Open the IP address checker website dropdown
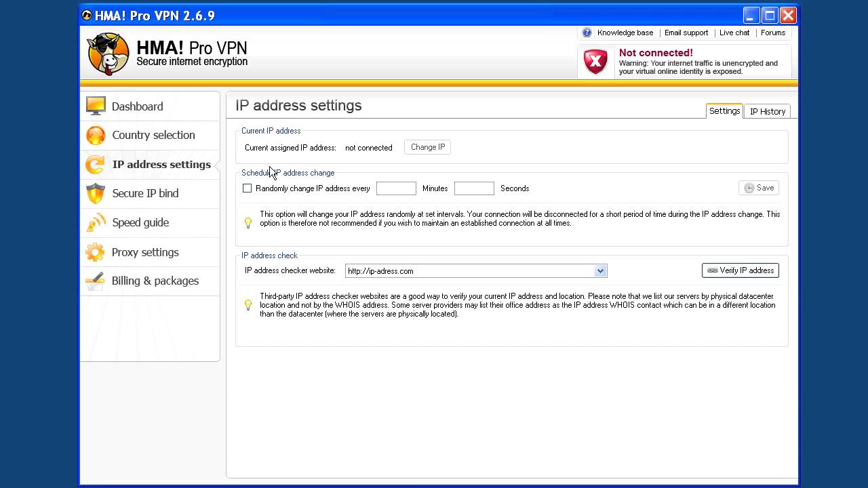The width and height of the screenshot is (868, 488). (600, 271)
